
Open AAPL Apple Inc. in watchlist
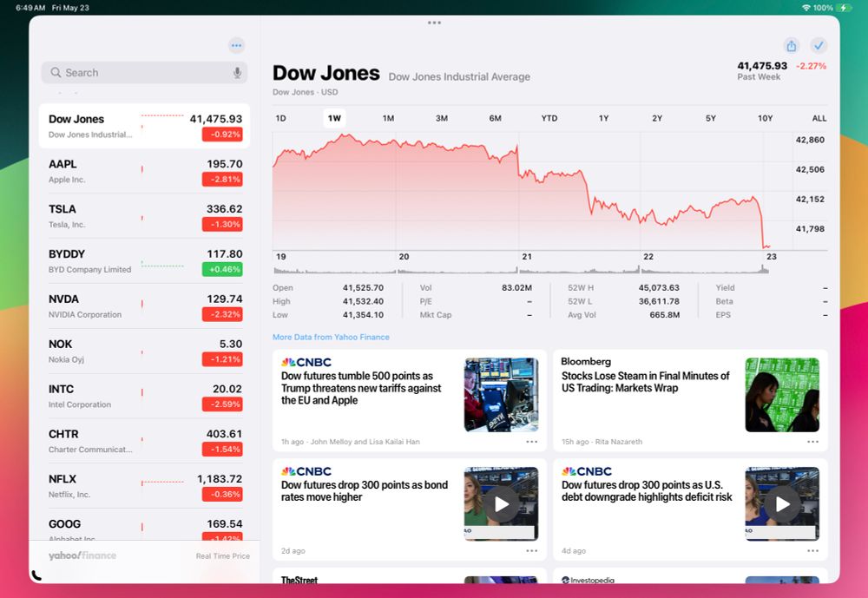point(144,171)
